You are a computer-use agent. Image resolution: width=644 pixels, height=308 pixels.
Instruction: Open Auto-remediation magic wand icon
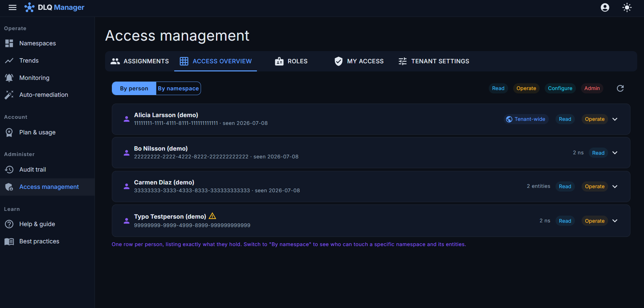tap(9, 95)
